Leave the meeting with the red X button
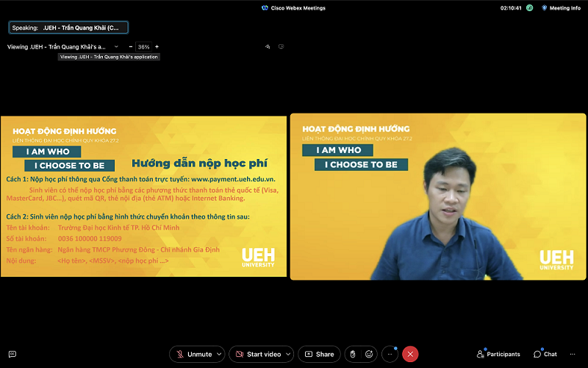 tap(410, 354)
